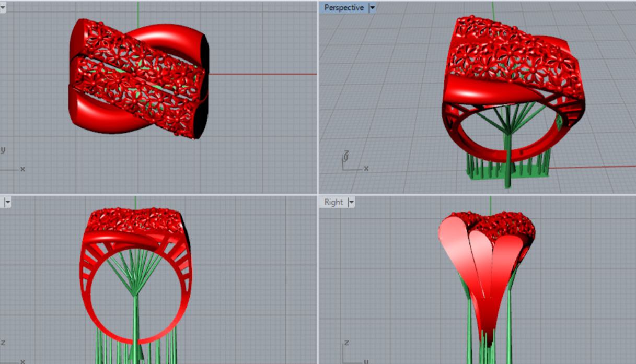This screenshot has height=364, width=636.
Task: Open the Perspective viewport dropdown arrow
Action: 372,8
